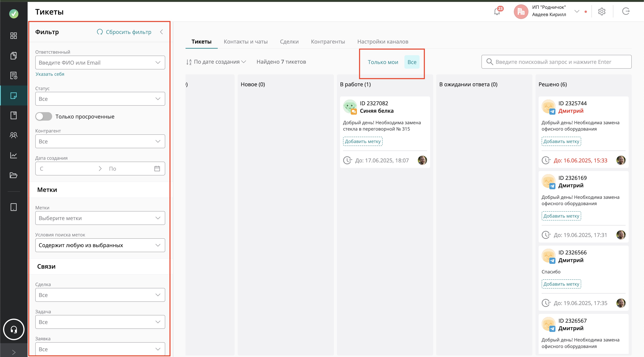Open notifications bell with 23 badge

(497, 12)
